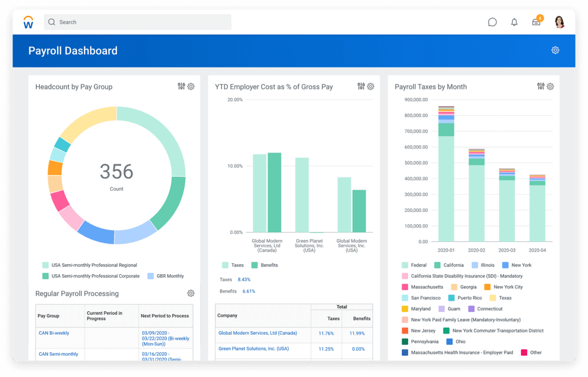Click the 11.76% taxes cell
Screen dimensions: 588x377
(326, 333)
